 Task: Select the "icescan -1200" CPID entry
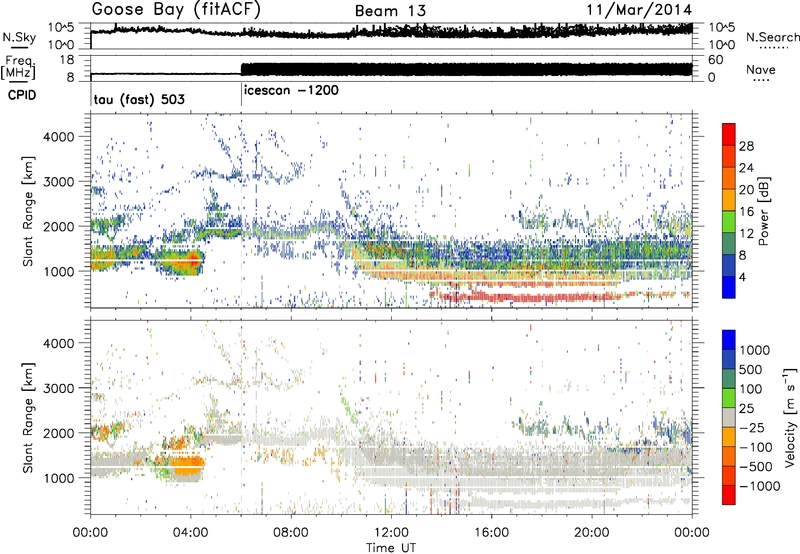(x=291, y=90)
